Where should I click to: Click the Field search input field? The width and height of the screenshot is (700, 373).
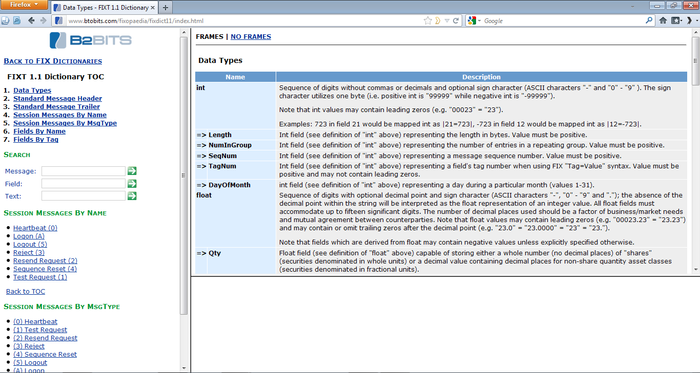83,183
